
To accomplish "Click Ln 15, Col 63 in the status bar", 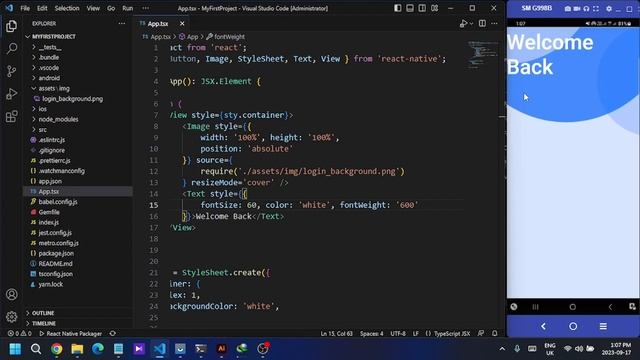I will click(x=337, y=333).
